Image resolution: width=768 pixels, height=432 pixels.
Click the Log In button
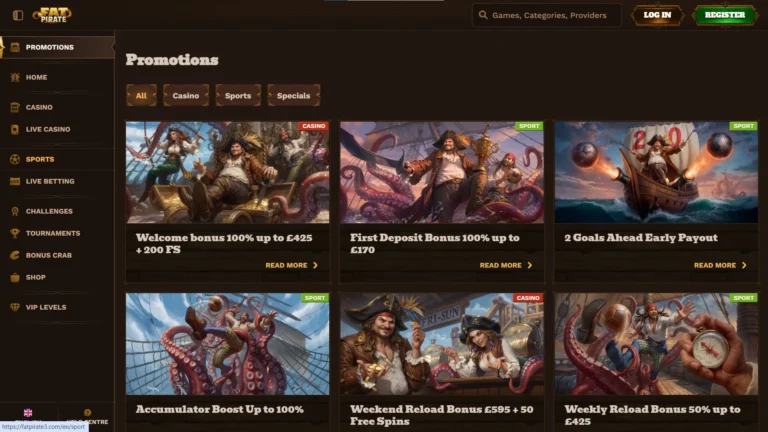click(x=657, y=15)
